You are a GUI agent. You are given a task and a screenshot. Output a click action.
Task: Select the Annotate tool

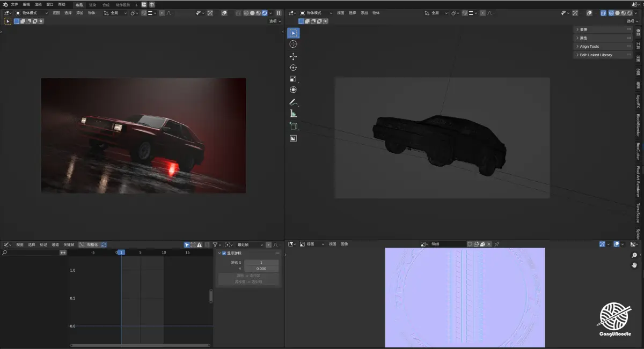pyautogui.click(x=294, y=102)
